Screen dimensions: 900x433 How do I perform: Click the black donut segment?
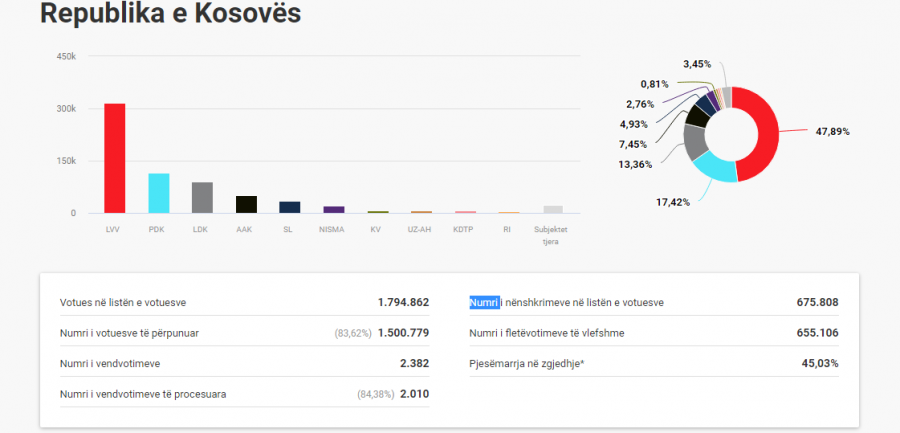pos(699,115)
